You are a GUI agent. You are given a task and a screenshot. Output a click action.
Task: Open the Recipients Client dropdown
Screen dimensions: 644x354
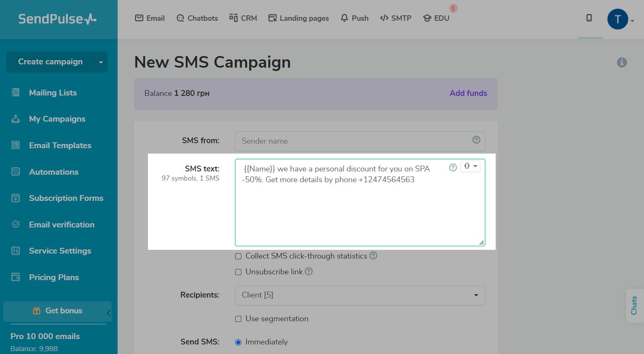point(360,295)
